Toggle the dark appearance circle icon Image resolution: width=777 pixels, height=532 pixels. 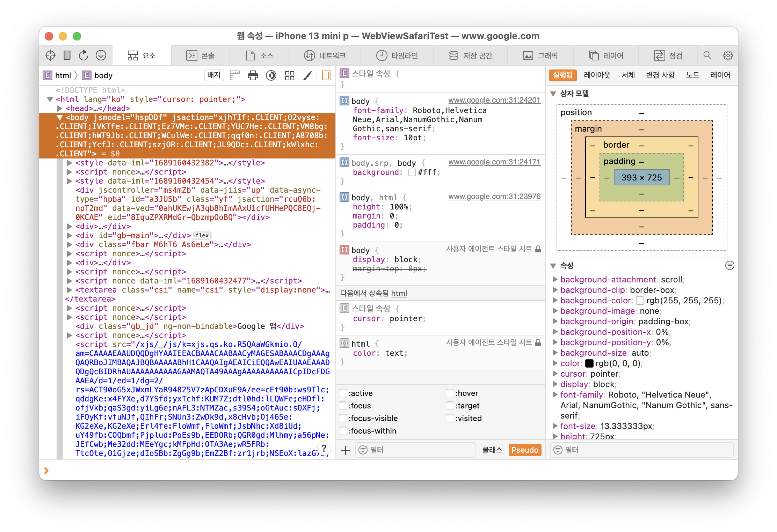[271, 75]
